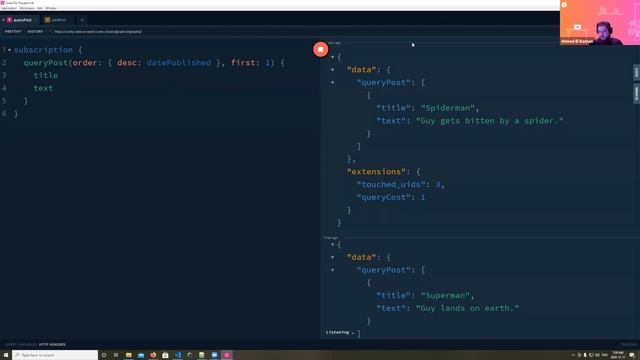The image size is (640, 360).
Task: Collapse the "queryPost" array in second response
Action: [x=333, y=270]
